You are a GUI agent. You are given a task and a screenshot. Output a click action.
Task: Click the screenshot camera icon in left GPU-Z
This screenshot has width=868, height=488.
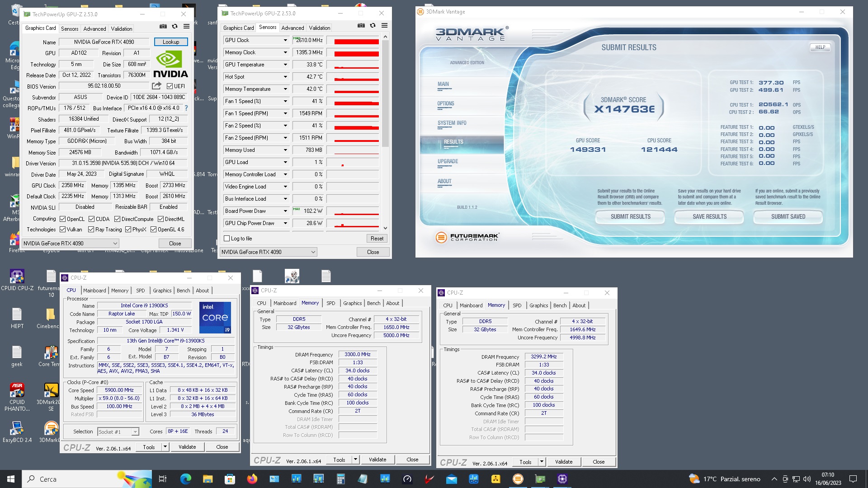coord(163,27)
